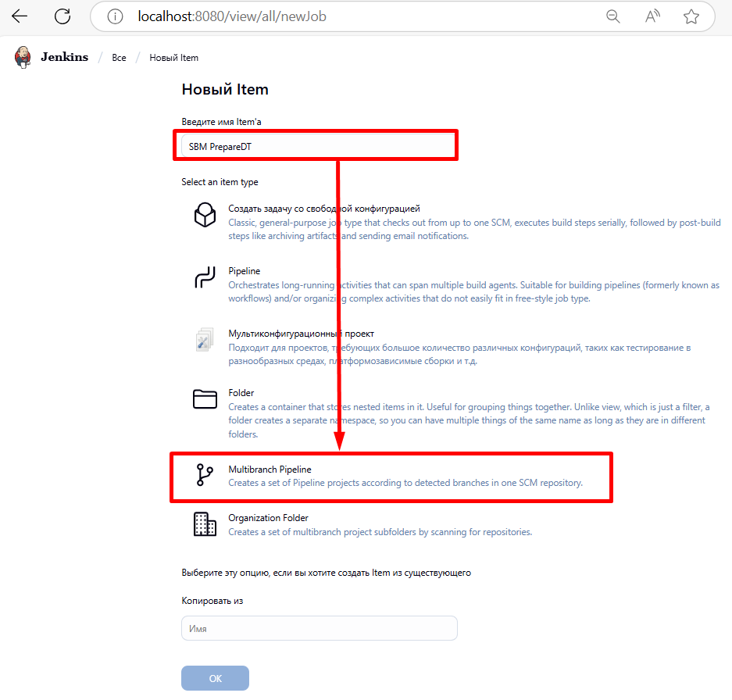732x700 pixels.
Task: Click the item name field containing SBM PrepareDT
Action: 315,146
